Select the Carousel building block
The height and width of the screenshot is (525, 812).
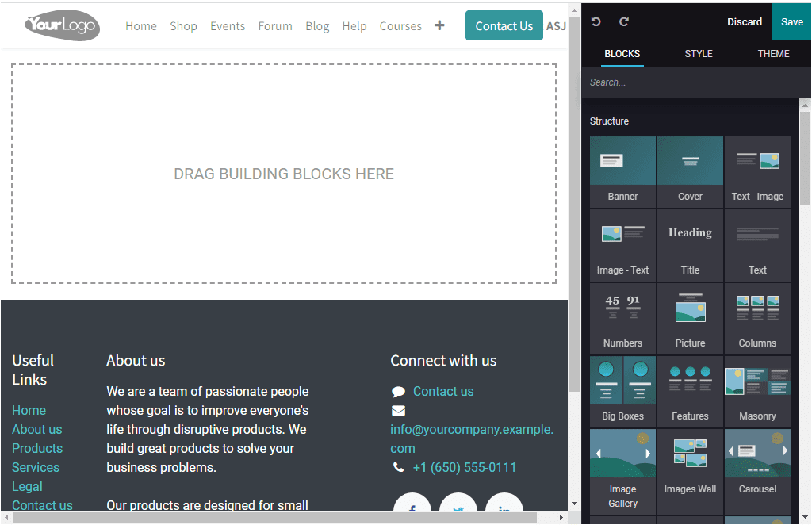(757, 463)
